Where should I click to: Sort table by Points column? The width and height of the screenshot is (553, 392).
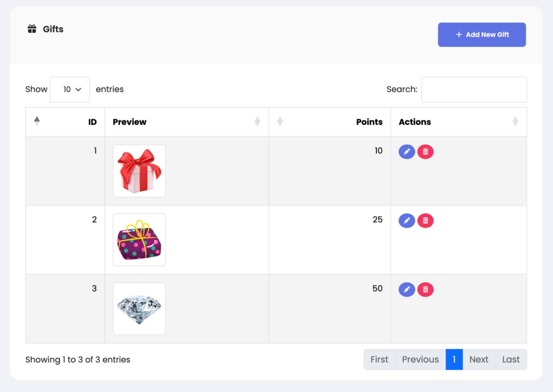point(280,121)
